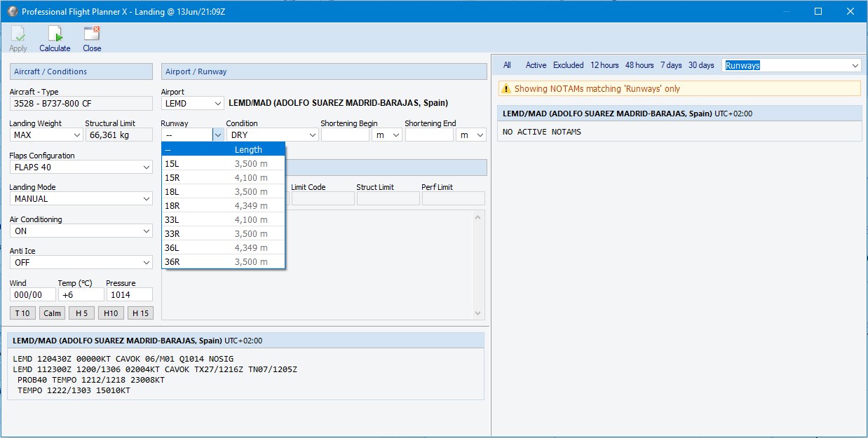
Task: Click the TAF line 'LEMD 112300Z'
Action: pos(155,370)
